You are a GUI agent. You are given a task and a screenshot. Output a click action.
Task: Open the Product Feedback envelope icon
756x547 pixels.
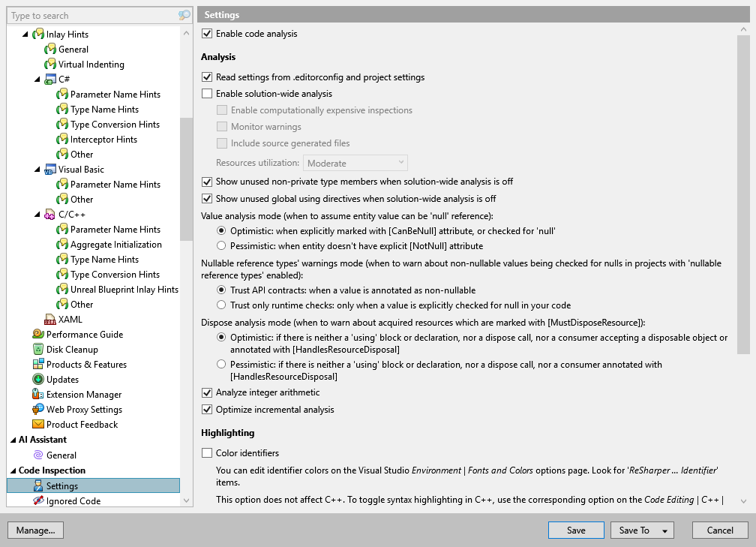click(x=36, y=424)
